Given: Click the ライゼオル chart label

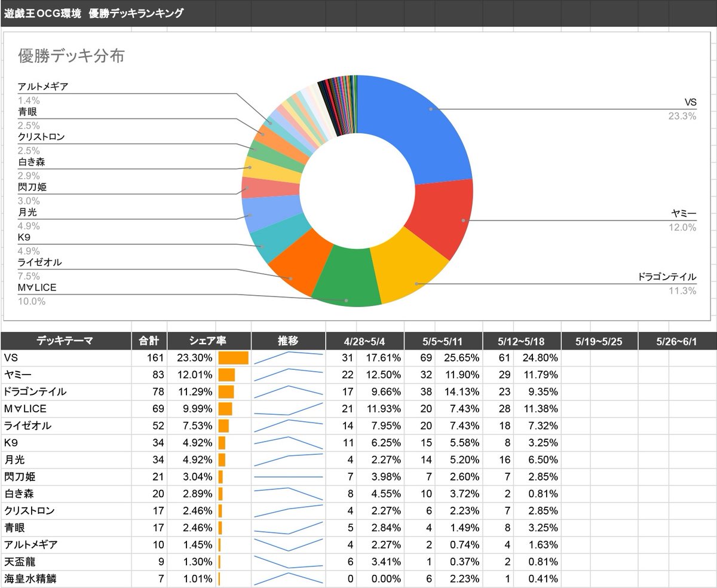Looking at the screenshot, I should point(40,262).
